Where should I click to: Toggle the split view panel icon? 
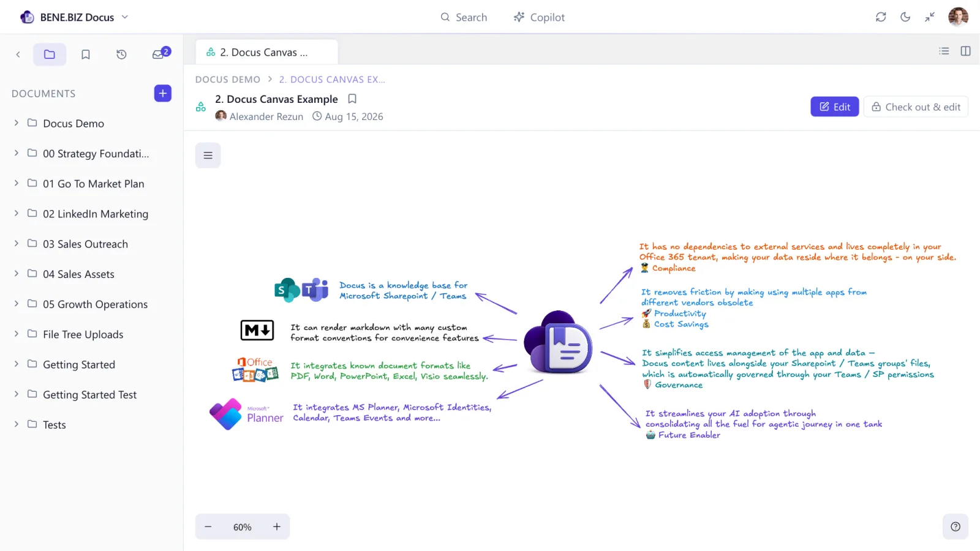965,51
